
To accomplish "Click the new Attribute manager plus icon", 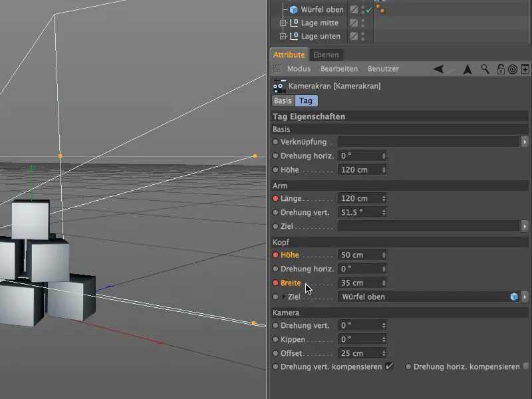I will (525, 69).
